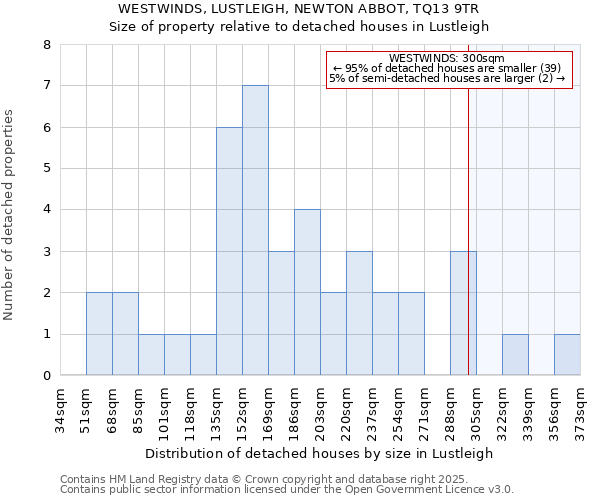Click the y-axis title 'Number of detached properties'
This screenshot has height=500, width=600.
click(8, 215)
